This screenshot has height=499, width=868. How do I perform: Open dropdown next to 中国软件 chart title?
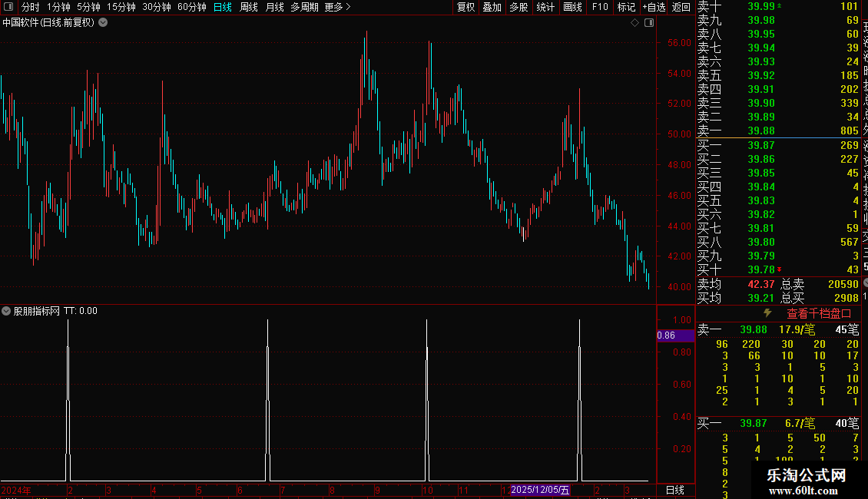[103, 23]
